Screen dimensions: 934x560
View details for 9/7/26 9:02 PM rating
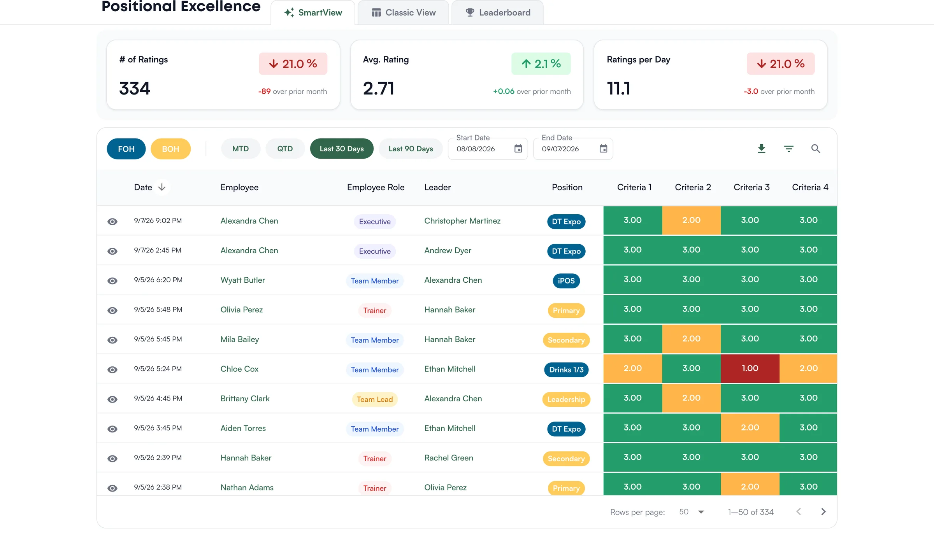(112, 221)
